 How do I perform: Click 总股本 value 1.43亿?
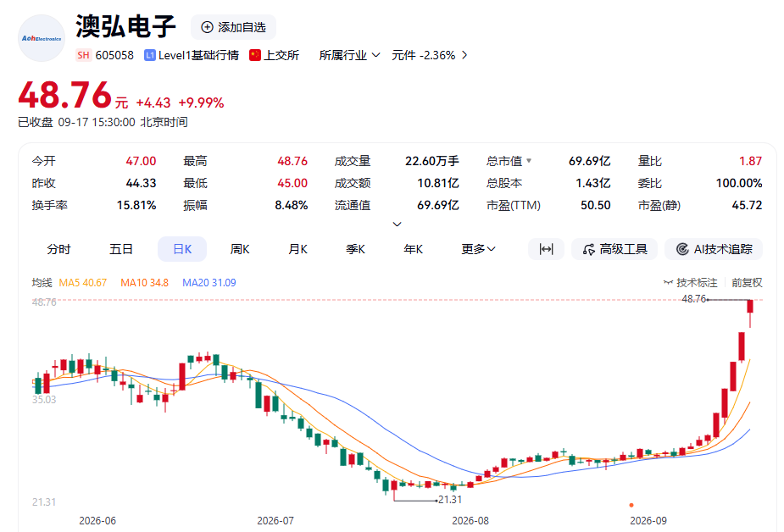593,183
